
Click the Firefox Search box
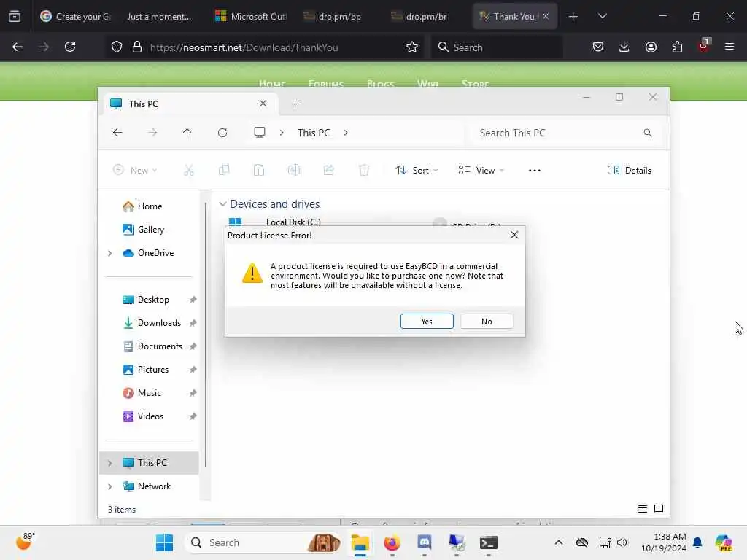coord(496,47)
